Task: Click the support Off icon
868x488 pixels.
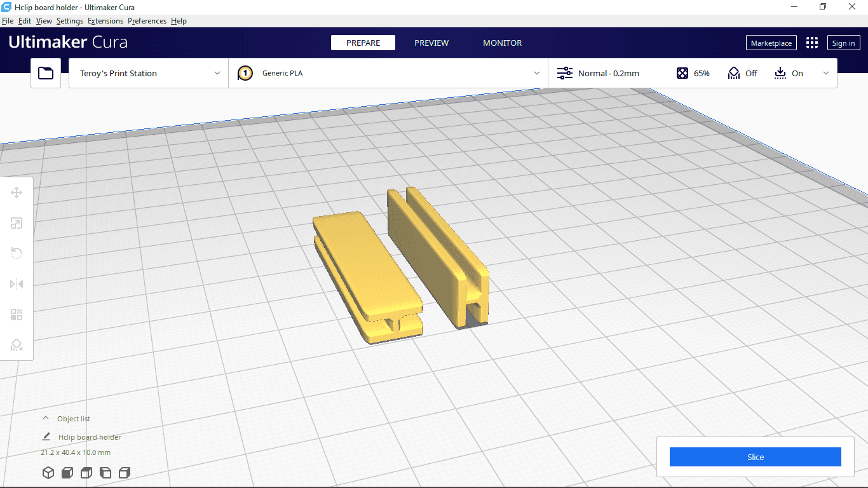Action: [x=734, y=73]
